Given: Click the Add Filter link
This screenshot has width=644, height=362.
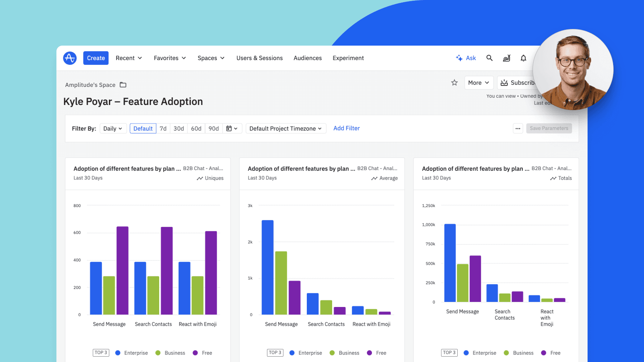Looking at the screenshot, I should click(346, 128).
